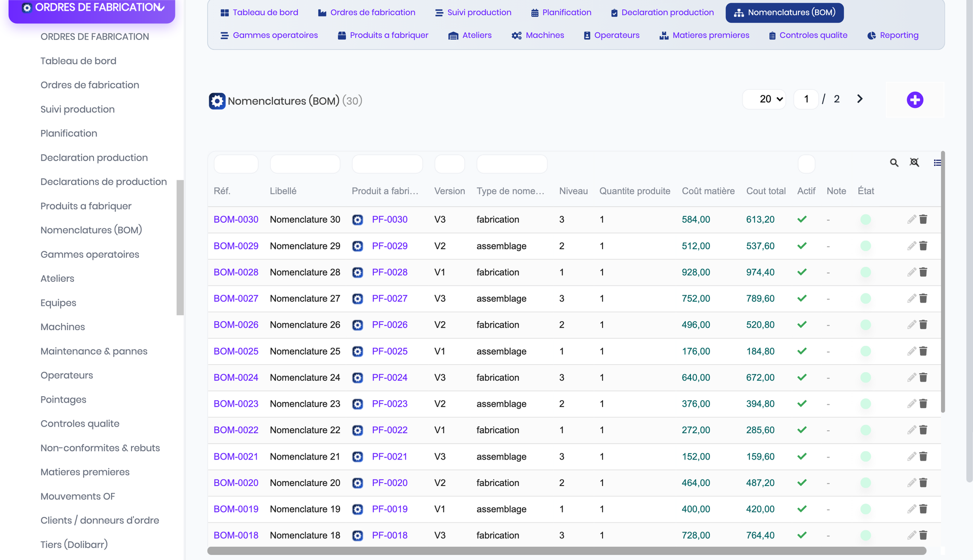The image size is (973, 560).
Task: Sort by Coût matière column header
Action: [708, 191]
